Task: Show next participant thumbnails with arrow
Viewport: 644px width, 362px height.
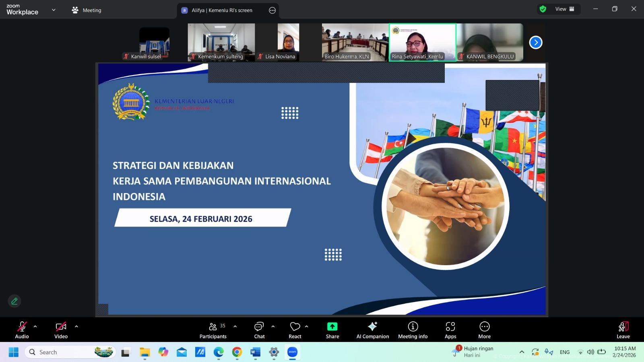Action: [x=535, y=42]
